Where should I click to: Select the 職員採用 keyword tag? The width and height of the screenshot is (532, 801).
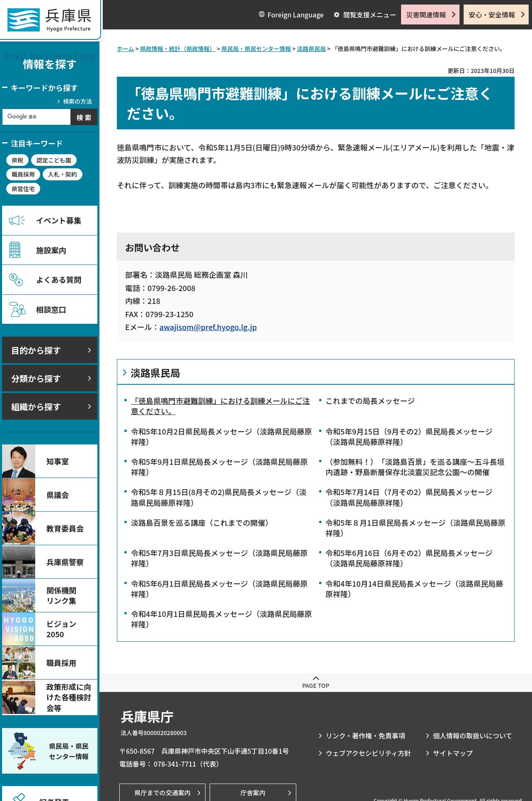(23, 175)
